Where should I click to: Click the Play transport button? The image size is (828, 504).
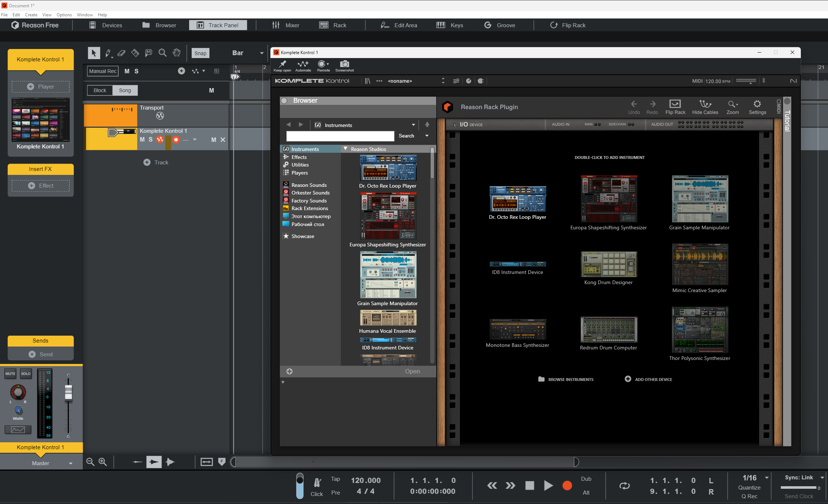tap(548, 485)
